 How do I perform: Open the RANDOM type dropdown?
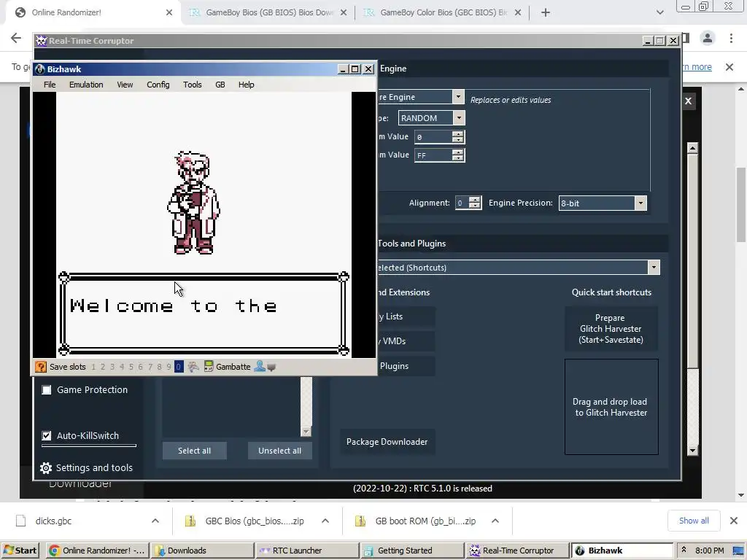459,117
